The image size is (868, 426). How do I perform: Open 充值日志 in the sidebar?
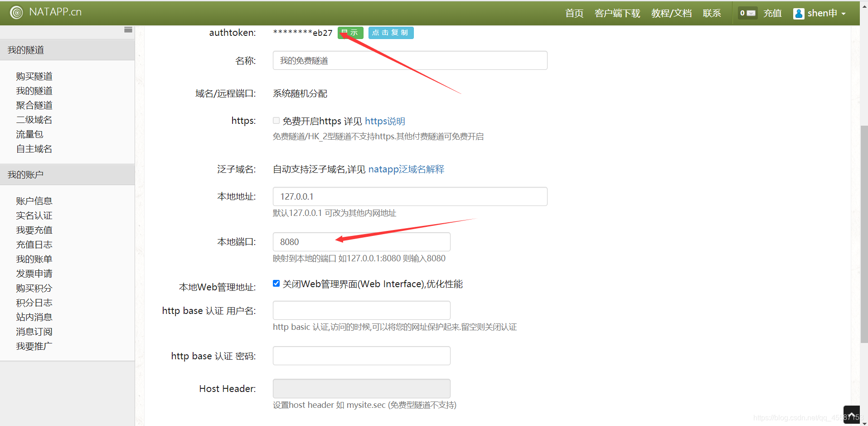(x=34, y=245)
